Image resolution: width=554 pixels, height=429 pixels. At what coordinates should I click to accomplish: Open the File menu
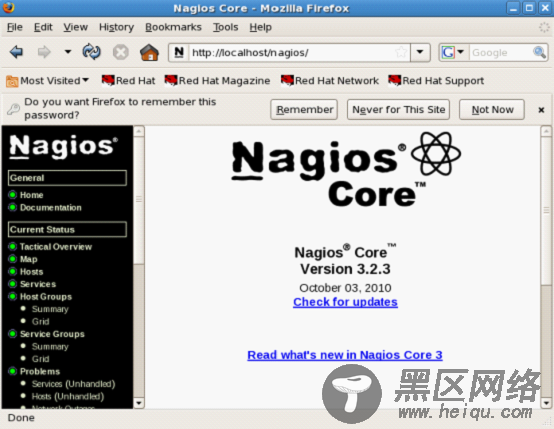tap(15, 27)
